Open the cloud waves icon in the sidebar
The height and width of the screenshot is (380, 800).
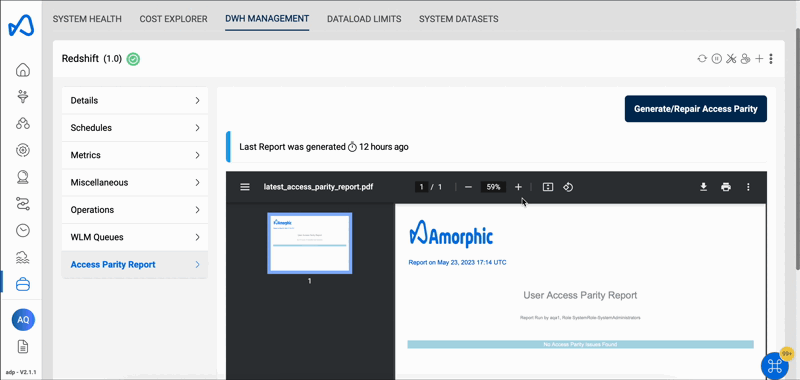pos(22,258)
